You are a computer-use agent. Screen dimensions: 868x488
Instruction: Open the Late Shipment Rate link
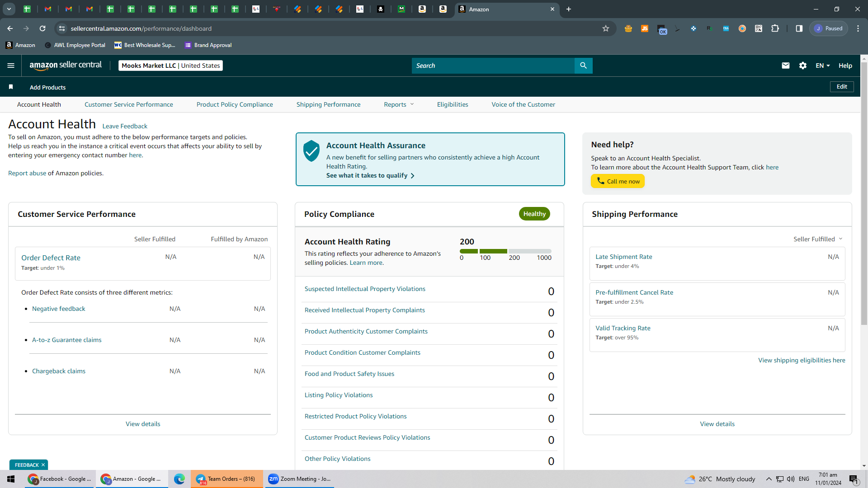[623, 257]
